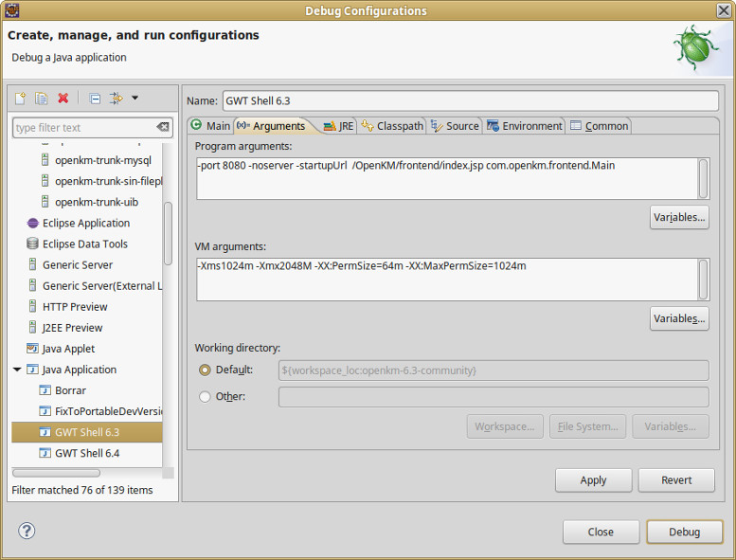The width and height of the screenshot is (736, 560).
Task: Click the Workspace... button
Action: [505, 426]
